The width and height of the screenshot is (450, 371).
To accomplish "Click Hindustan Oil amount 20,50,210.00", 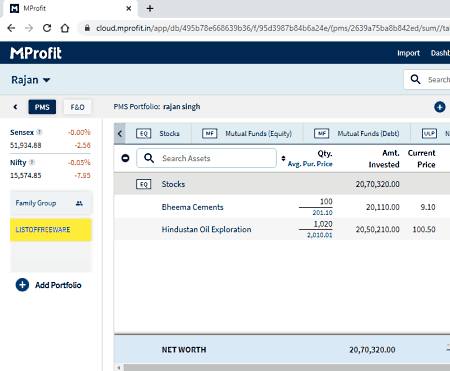I will [x=377, y=229].
